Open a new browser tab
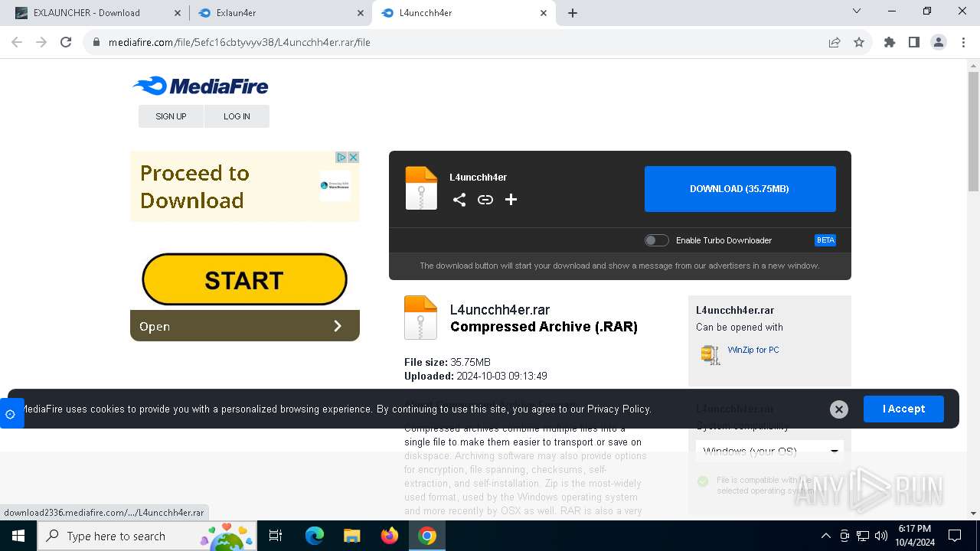This screenshot has height=551, width=980. point(573,13)
